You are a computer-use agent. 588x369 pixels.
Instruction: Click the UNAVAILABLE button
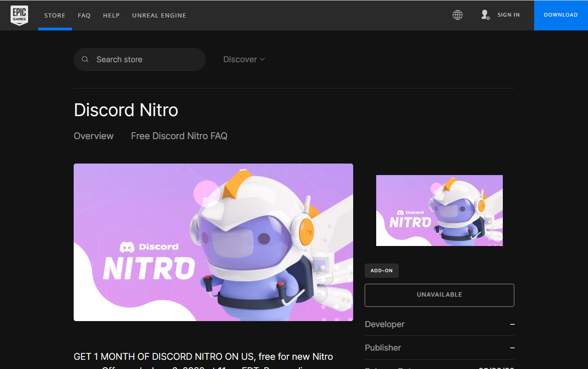click(x=439, y=295)
